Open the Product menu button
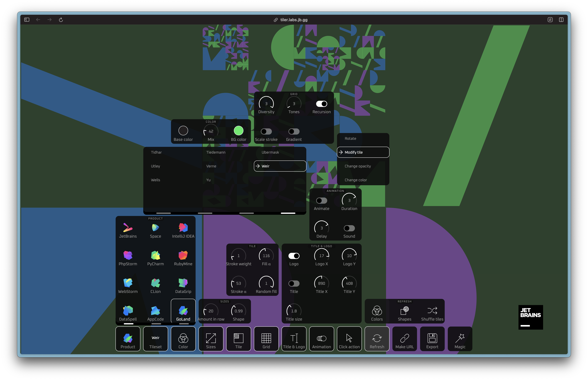This screenshot has width=588, height=380. pos(128,339)
